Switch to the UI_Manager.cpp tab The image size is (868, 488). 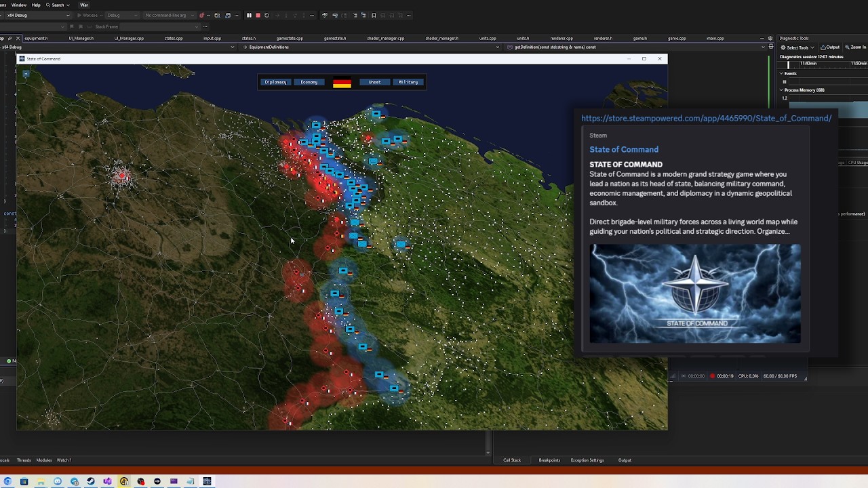[129, 39]
